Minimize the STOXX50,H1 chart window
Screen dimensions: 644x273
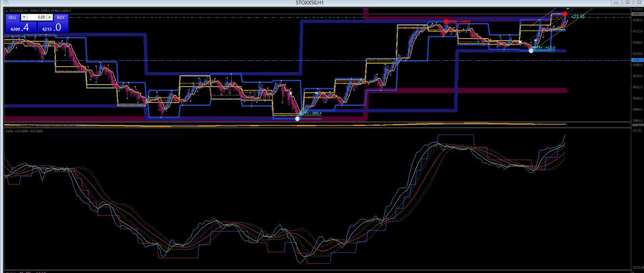(616, 2)
